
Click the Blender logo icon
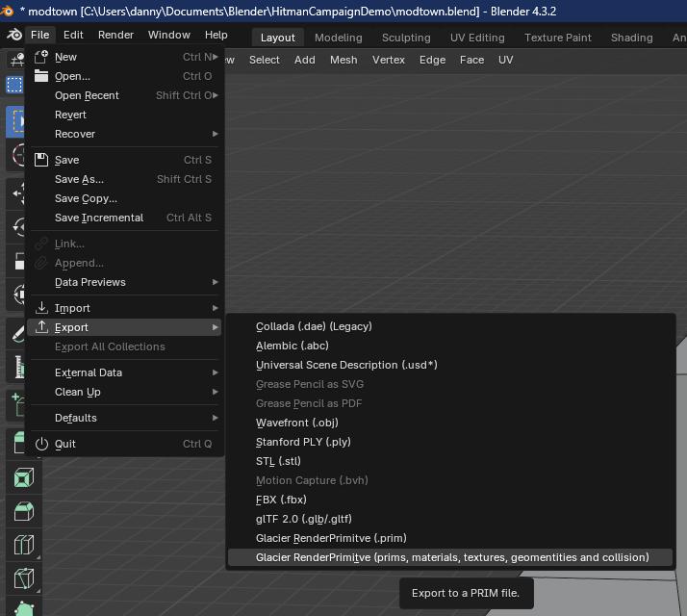[x=14, y=35]
